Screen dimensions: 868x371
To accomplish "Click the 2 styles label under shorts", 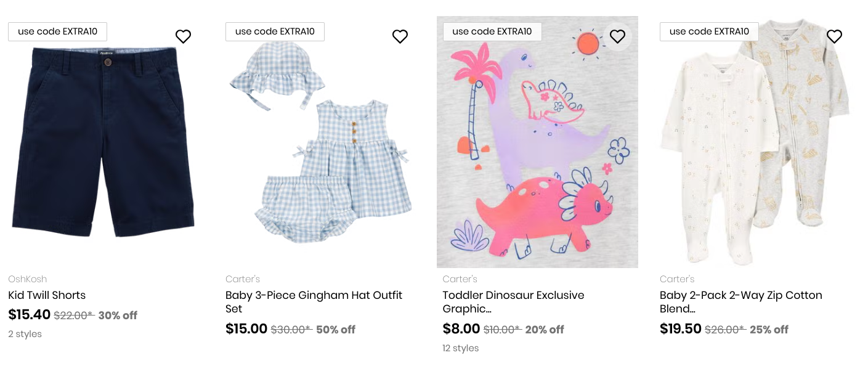I will 25,334.
